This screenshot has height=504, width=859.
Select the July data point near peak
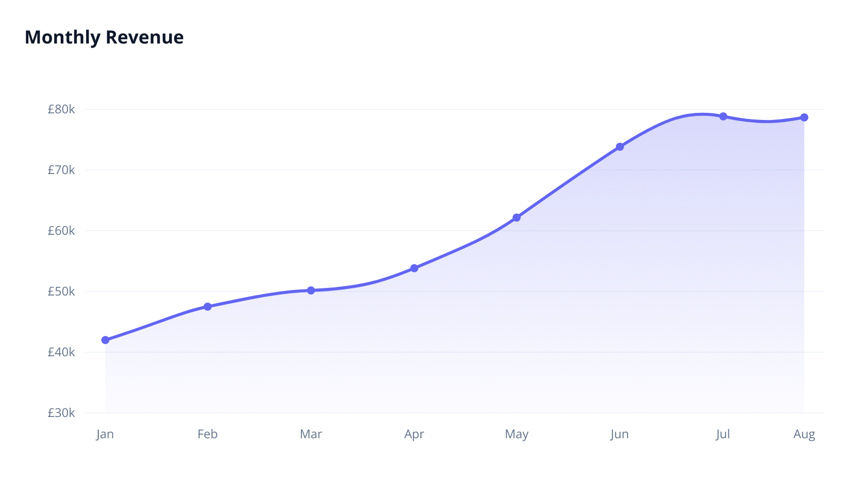(x=723, y=116)
